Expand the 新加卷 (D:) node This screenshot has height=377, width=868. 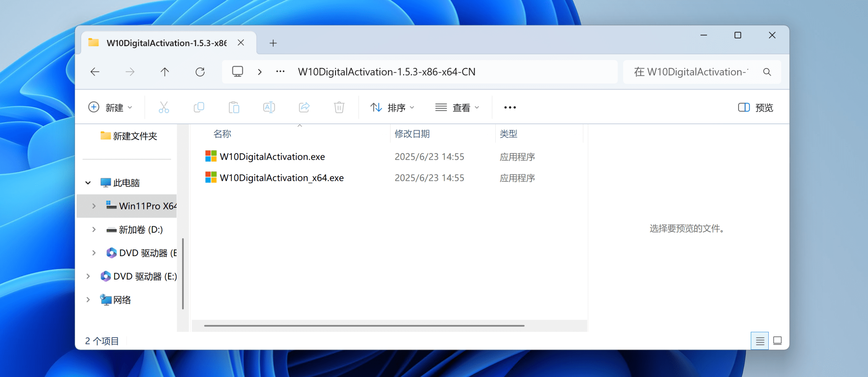(94, 230)
